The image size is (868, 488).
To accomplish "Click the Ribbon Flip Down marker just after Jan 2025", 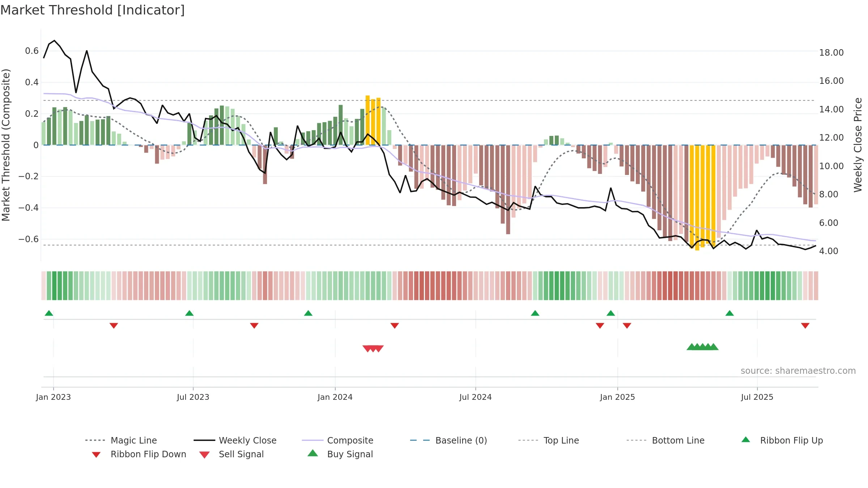I will pos(627,326).
